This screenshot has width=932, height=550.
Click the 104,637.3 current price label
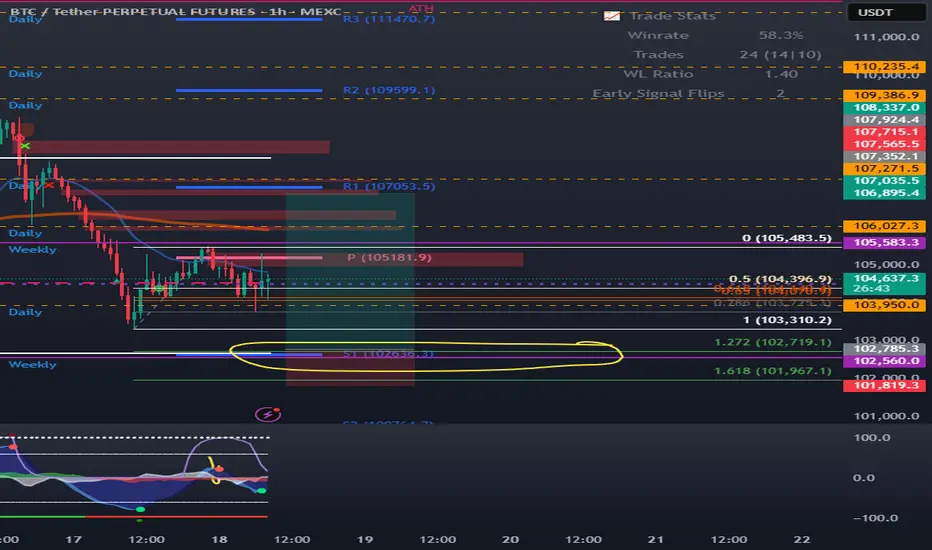(x=884, y=283)
